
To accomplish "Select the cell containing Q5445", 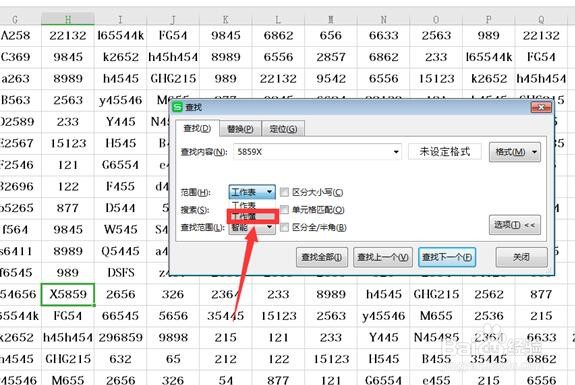I will (x=120, y=251).
